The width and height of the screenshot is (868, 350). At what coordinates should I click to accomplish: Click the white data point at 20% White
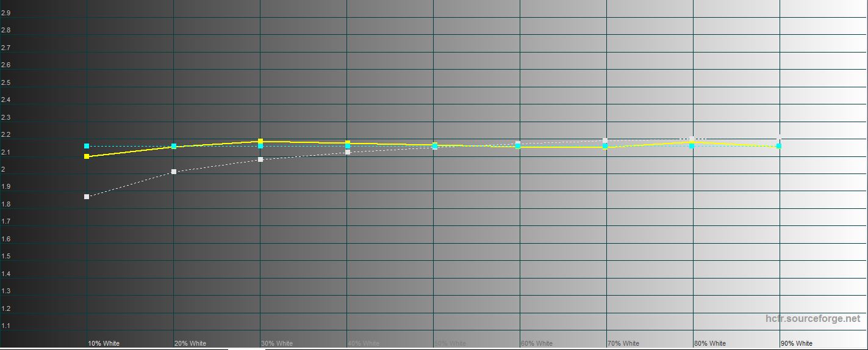click(174, 172)
